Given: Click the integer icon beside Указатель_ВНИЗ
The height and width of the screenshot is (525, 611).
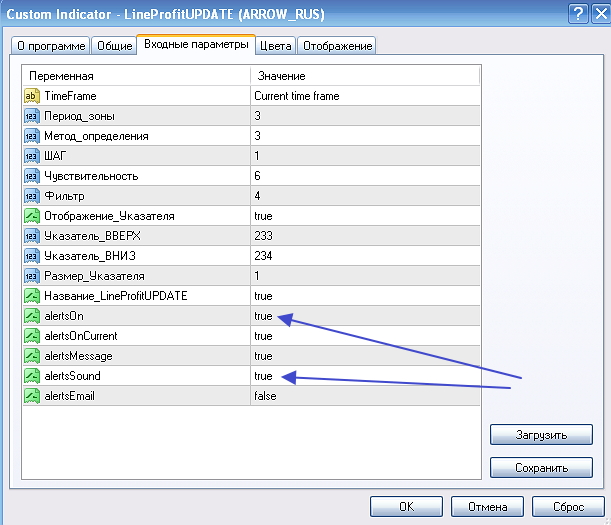Looking at the screenshot, I should click(32, 256).
